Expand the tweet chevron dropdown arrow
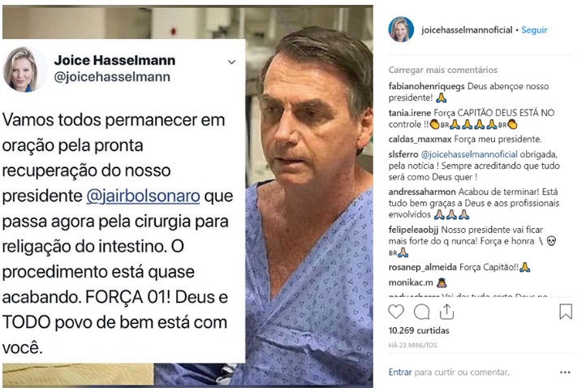The image size is (586, 392). coord(231,62)
